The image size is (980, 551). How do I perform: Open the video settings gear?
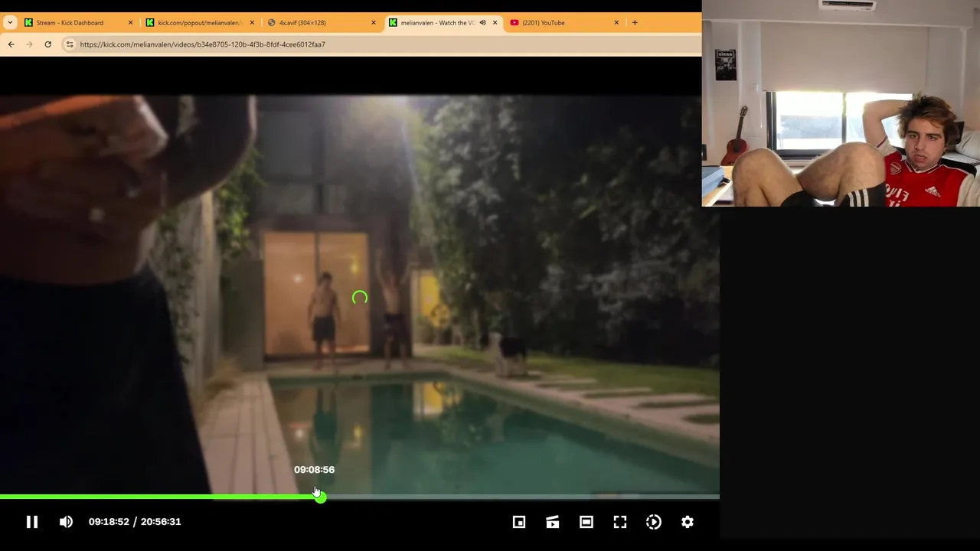(x=688, y=522)
